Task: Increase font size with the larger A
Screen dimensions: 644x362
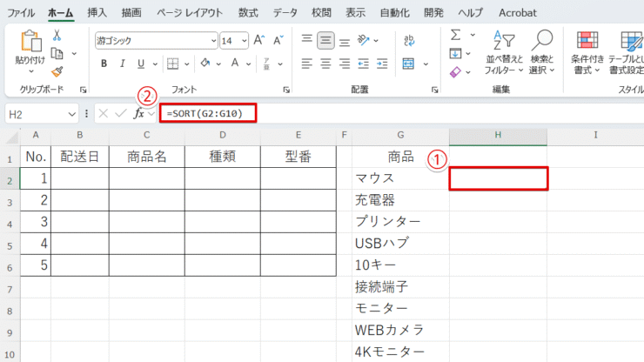Action: coord(258,40)
